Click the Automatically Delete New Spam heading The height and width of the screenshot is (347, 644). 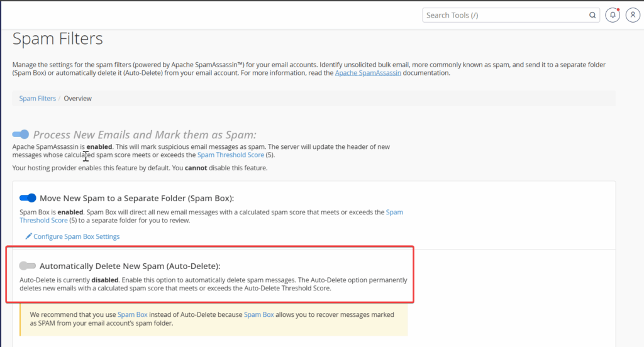pos(130,266)
